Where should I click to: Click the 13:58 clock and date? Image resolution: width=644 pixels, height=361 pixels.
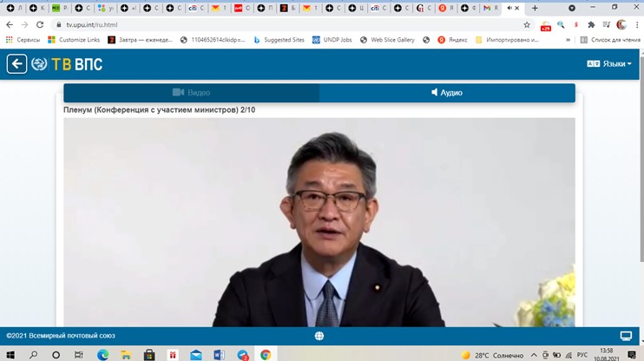pyautogui.click(x=606, y=355)
